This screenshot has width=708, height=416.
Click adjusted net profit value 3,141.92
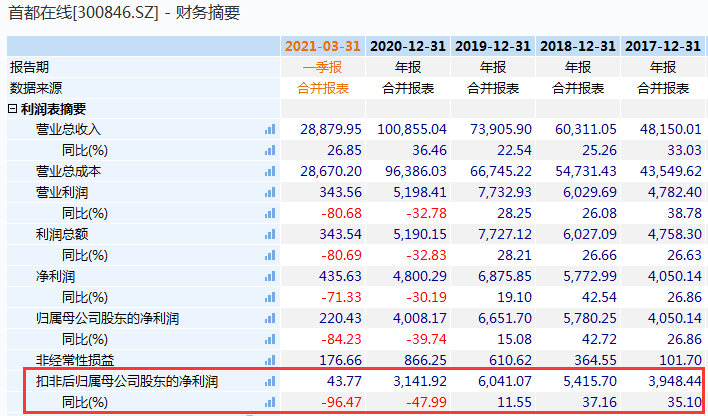pos(420,382)
